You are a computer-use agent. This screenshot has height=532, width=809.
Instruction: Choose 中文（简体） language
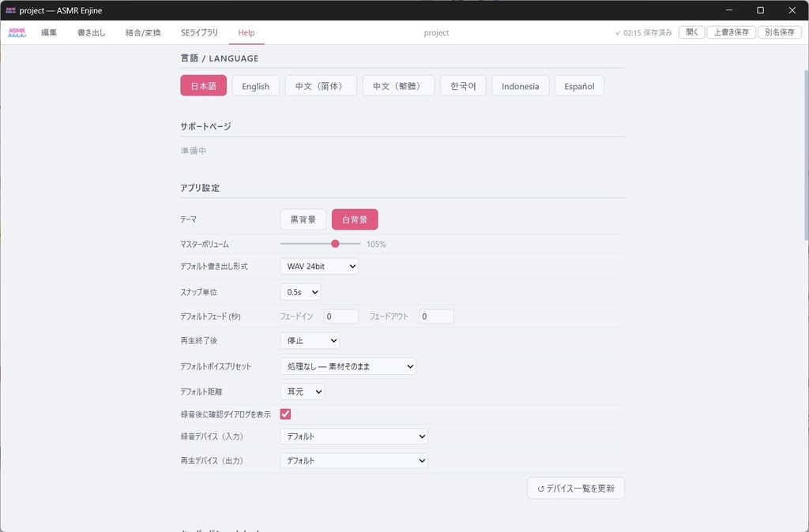point(321,85)
